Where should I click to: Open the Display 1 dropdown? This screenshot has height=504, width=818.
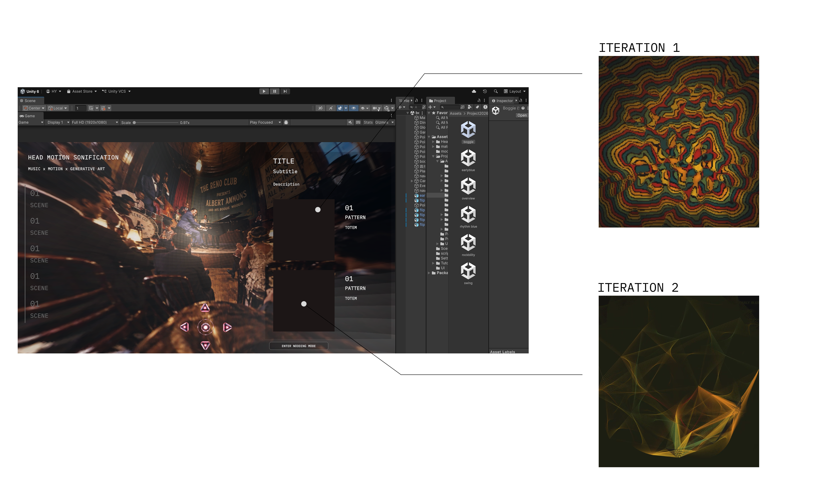pos(58,122)
